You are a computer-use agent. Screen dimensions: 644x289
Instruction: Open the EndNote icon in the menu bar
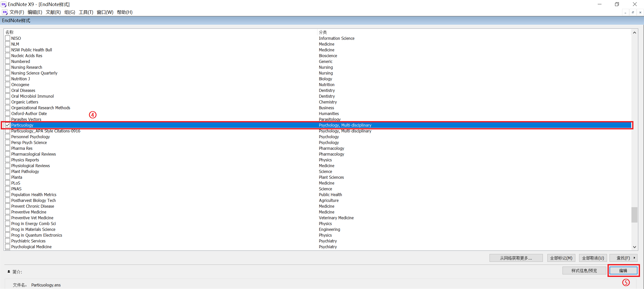5,12
